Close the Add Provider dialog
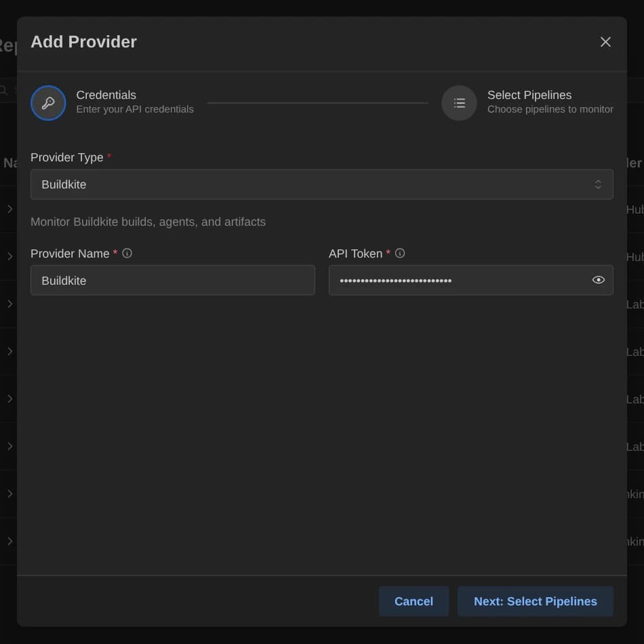 [605, 42]
